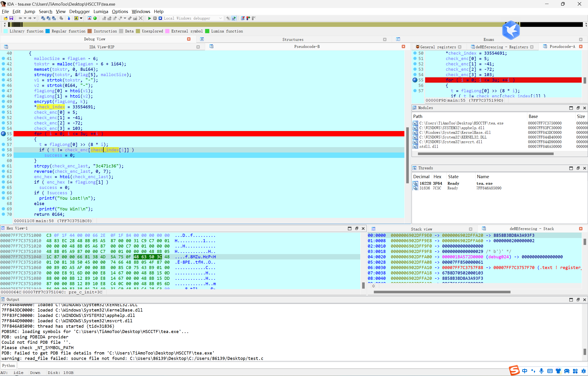
Task: Open the dropdown beside the yellow A icon
Action: (x=81, y=18)
